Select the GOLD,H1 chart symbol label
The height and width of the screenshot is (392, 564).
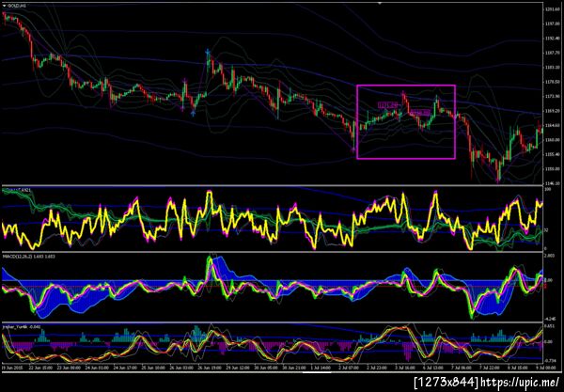click(x=16, y=7)
